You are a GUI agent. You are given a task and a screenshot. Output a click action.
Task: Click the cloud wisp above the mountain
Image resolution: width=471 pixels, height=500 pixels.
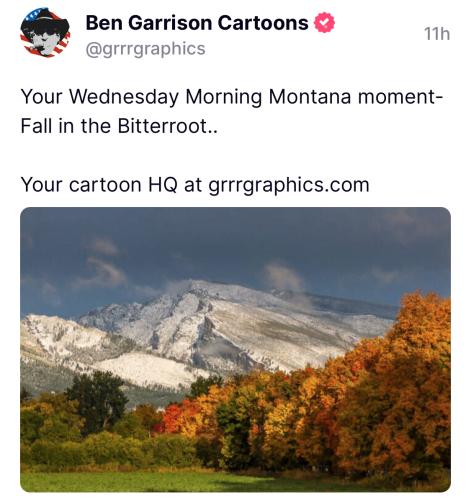[283, 277]
